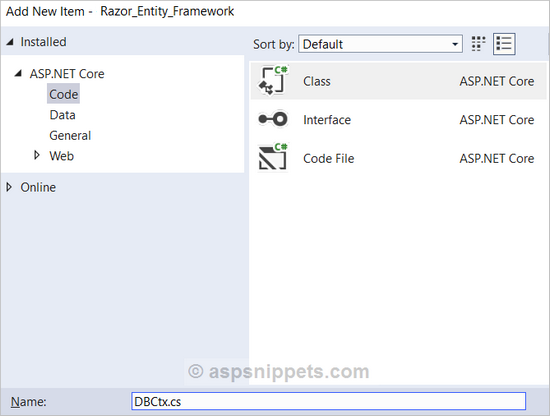The image size is (550, 416).
Task: Open the Sort by Default dropdown
Action: click(x=380, y=44)
